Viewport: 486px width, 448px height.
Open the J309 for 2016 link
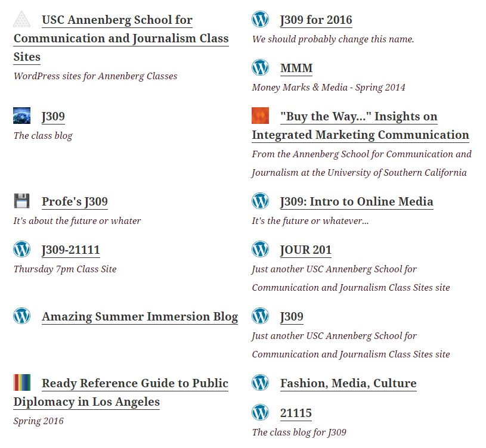click(x=316, y=20)
